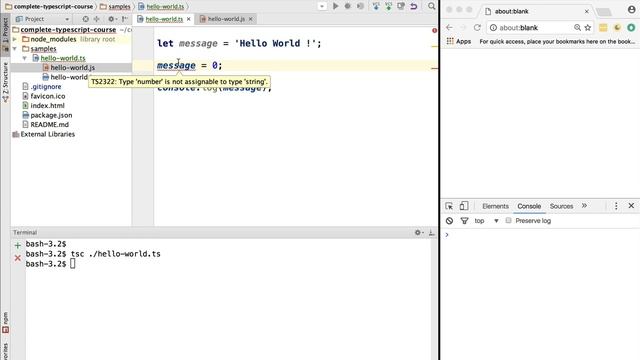This screenshot has height=360, width=640.
Task: Click the site info icon in Chrome address bar
Action: 493,27
